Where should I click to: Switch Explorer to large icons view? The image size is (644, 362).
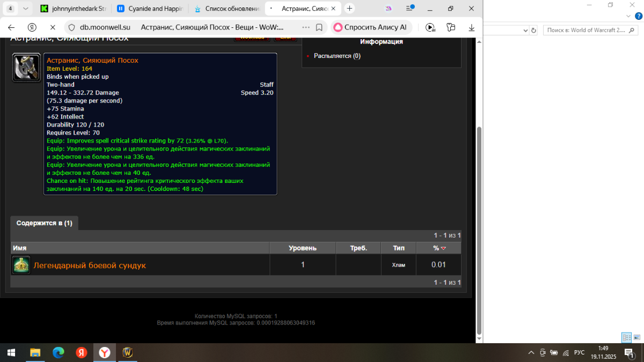(636, 337)
